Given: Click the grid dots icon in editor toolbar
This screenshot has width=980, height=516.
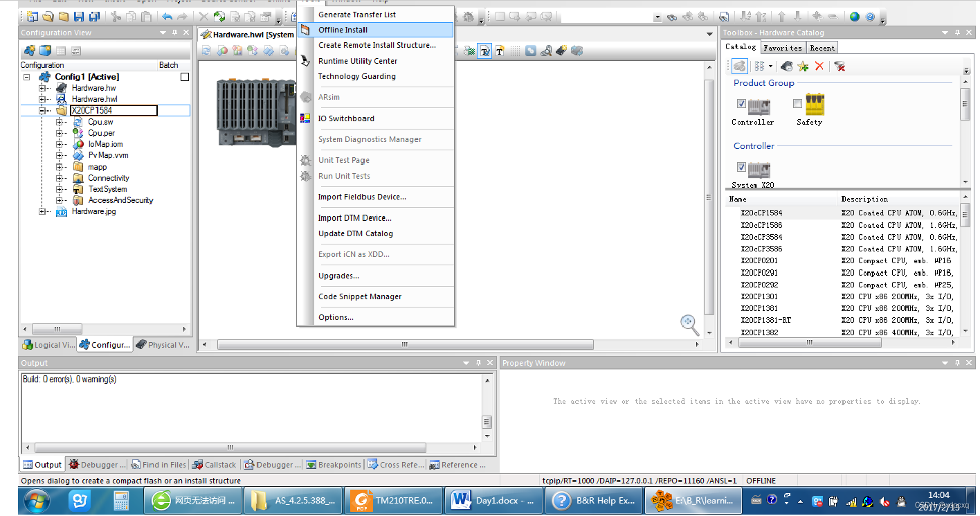Looking at the screenshot, I should (x=514, y=51).
